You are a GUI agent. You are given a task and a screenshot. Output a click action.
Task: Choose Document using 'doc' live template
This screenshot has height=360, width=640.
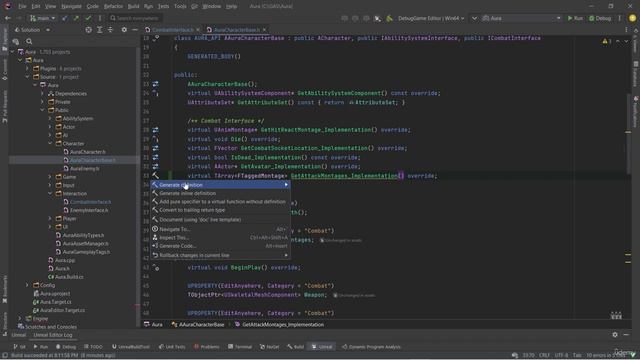point(220,220)
